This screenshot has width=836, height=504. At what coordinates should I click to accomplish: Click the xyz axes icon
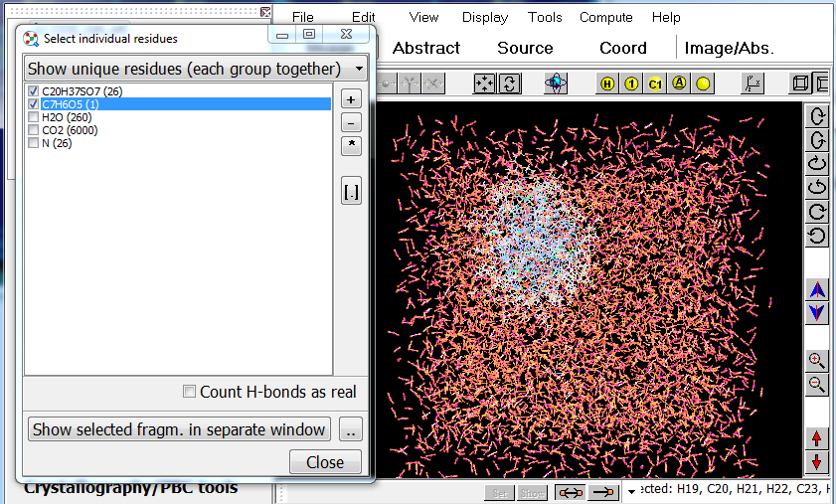tap(752, 84)
